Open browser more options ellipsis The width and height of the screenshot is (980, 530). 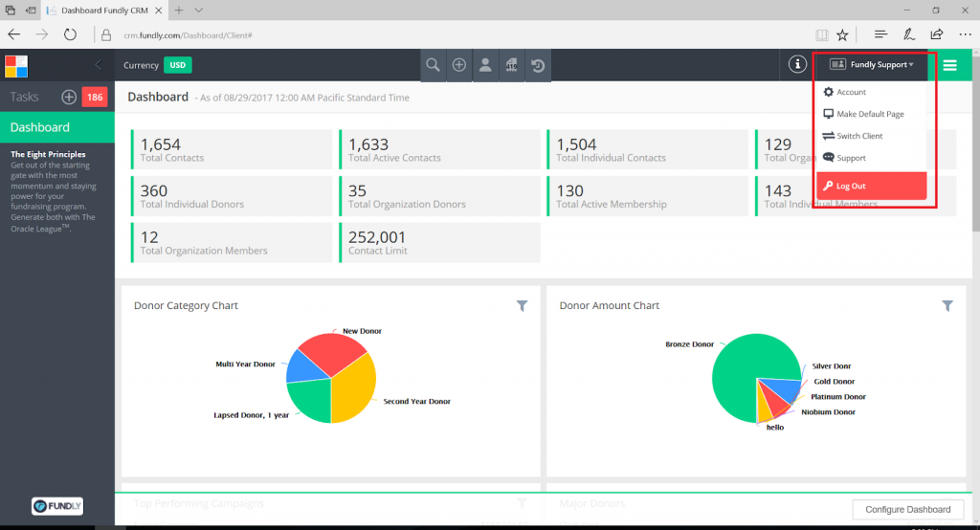965,35
